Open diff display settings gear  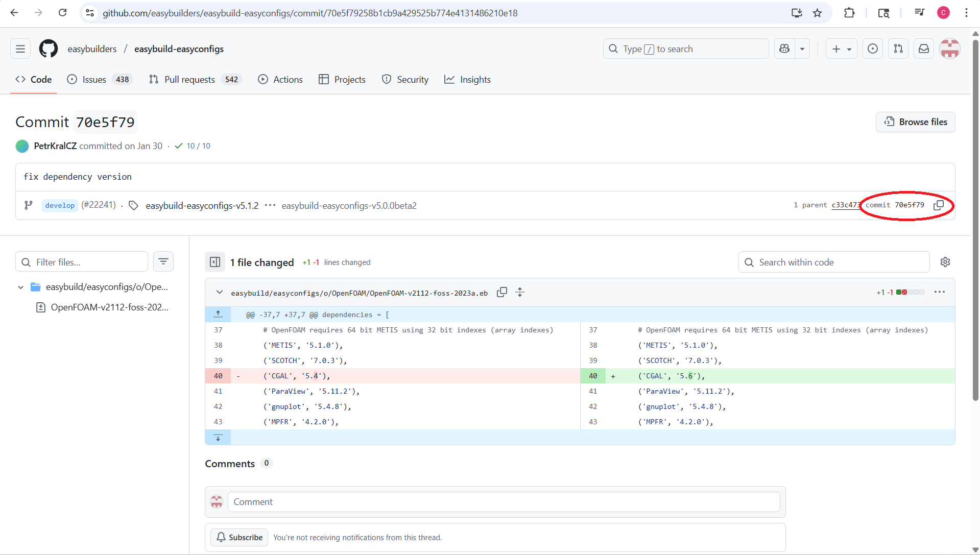point(946,262)
